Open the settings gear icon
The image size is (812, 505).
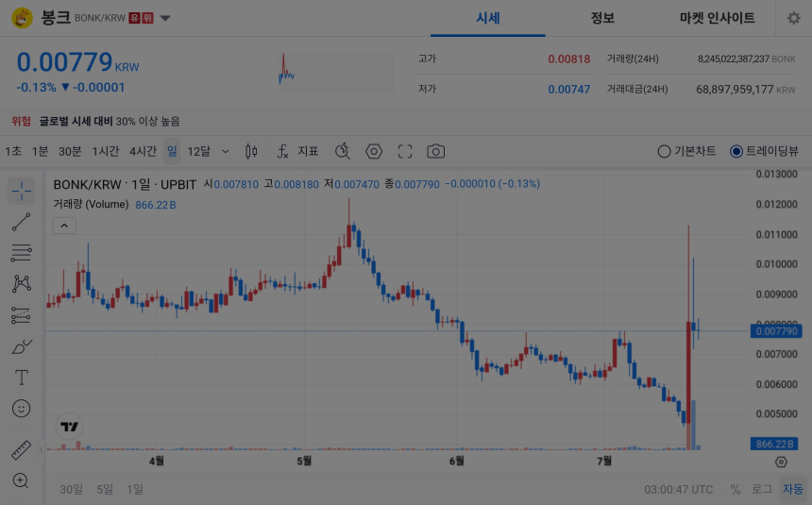click(793, 19)
